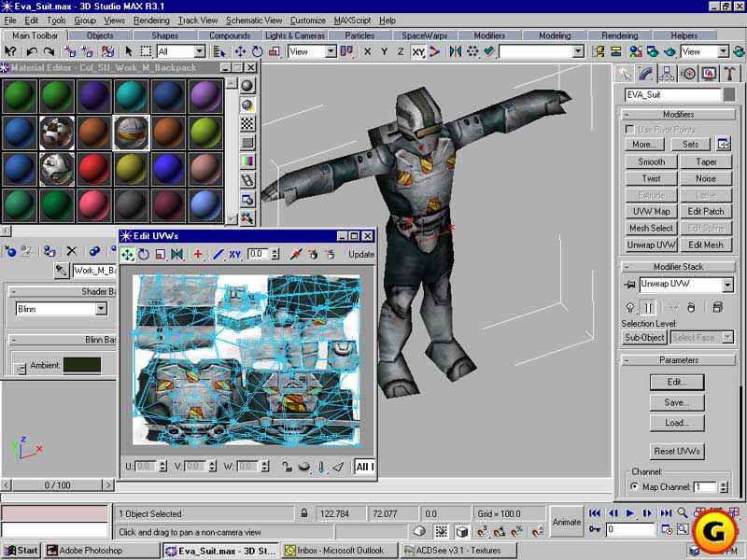Open the Utilities hammer panel
Image resolution: width=747 pixels, height=560 pixels.
[730, 74]
